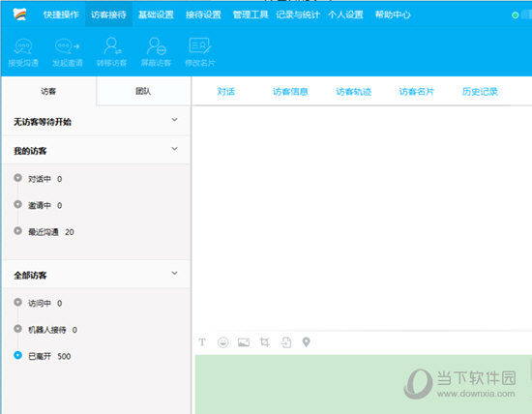
Task: Collapse the 全部访客 section chevron
Action: tap(174, 273)
